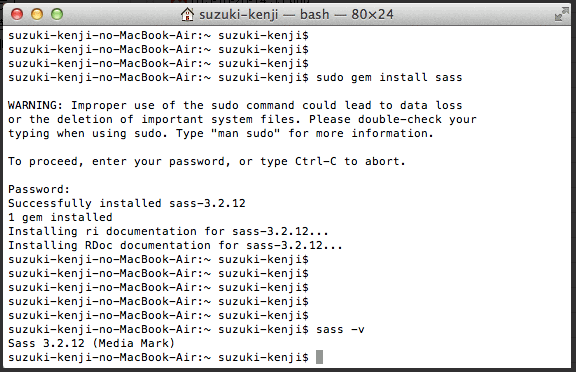
Task: Click the 'WARNING: Improper use' line
Action: pos(235,105)
